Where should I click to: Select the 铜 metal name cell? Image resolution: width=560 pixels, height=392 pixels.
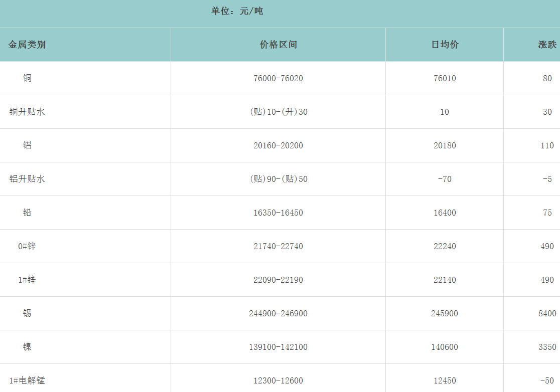(27, 78)
